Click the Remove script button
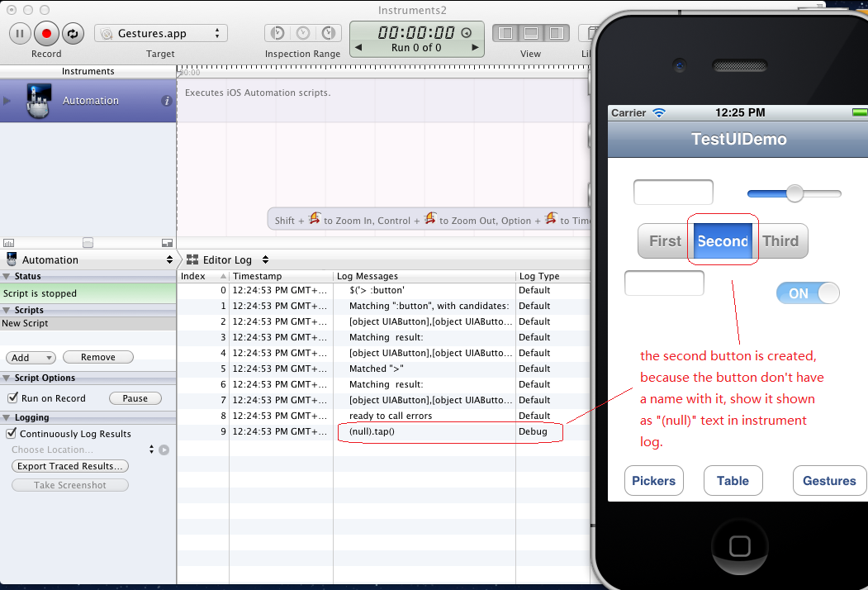 (x=98, y=357)
